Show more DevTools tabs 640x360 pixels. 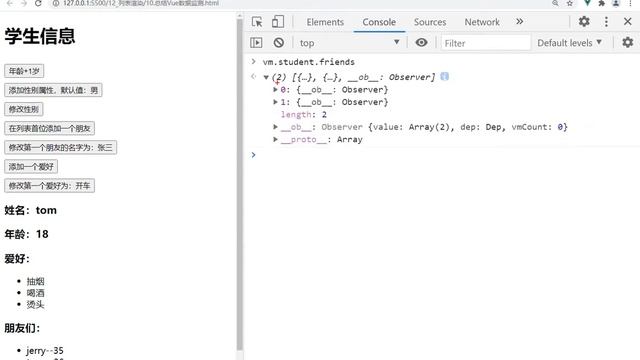click(x=520, y=22)
